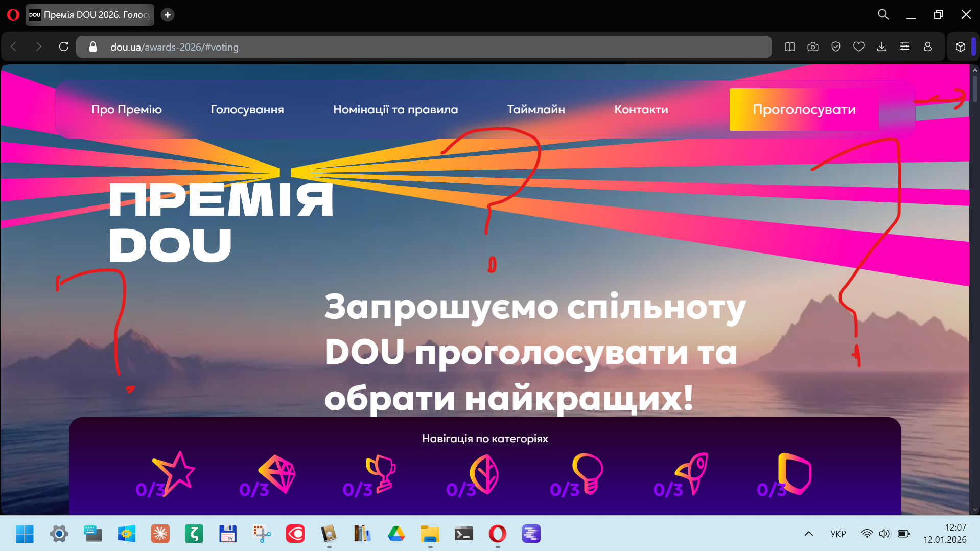Open «Номінації та правила» in the navbar
The height and width of the screenshot is (551, 980).
395,109
